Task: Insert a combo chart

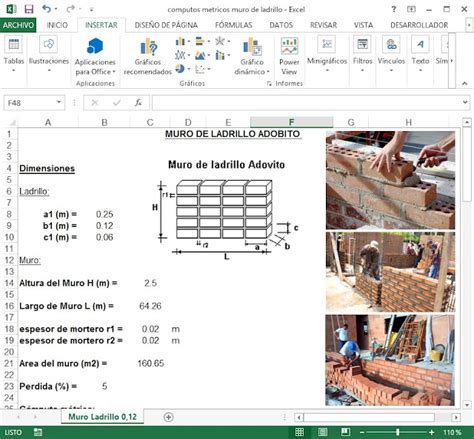Action: coord(220,55)
